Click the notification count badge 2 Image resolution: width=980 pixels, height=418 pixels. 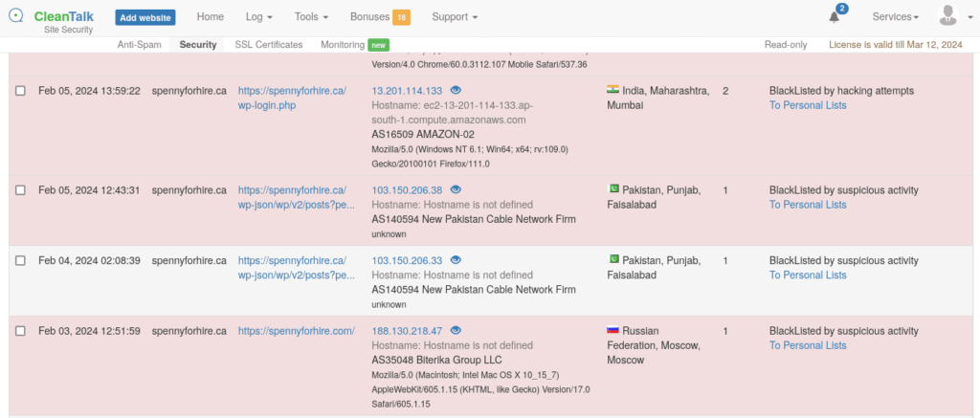pyautogui.click(x=842, y=9)
